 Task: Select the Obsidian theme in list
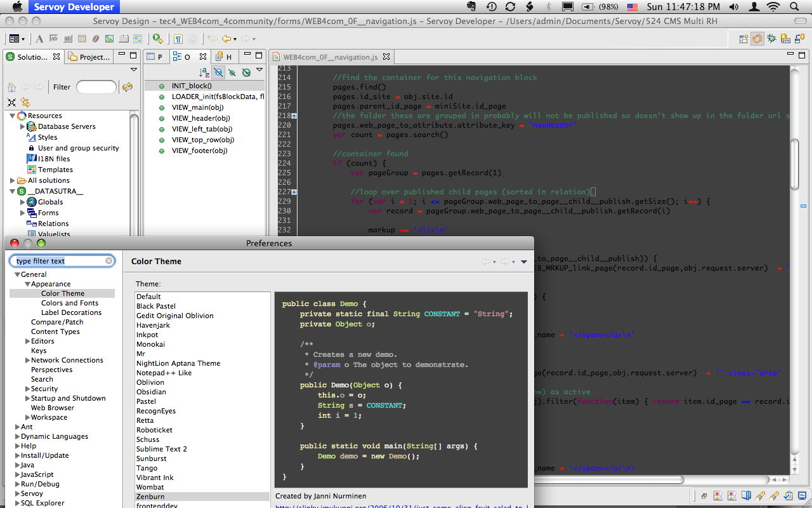(151, 392)
